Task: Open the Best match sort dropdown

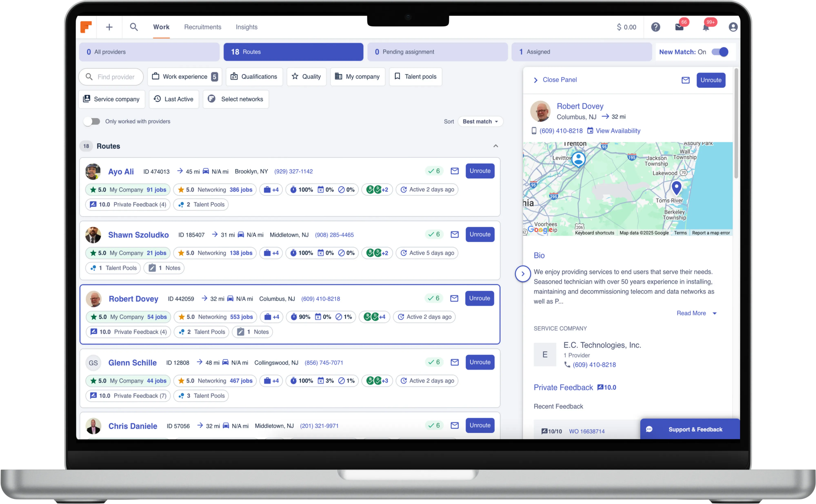Action: tap(480, 121)
